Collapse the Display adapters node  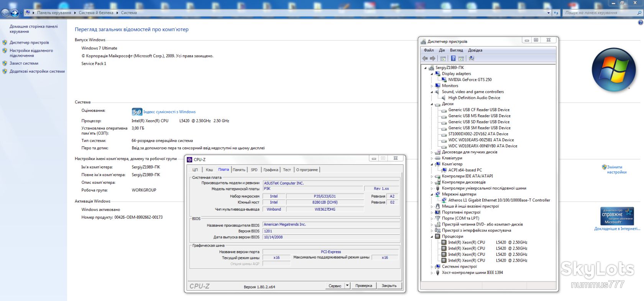[432, 74]
